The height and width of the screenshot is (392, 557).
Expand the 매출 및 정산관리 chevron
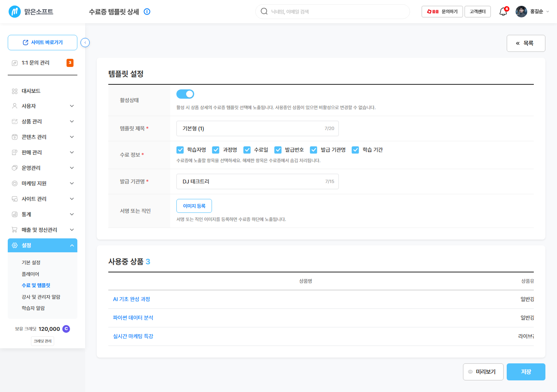point(72,230)
